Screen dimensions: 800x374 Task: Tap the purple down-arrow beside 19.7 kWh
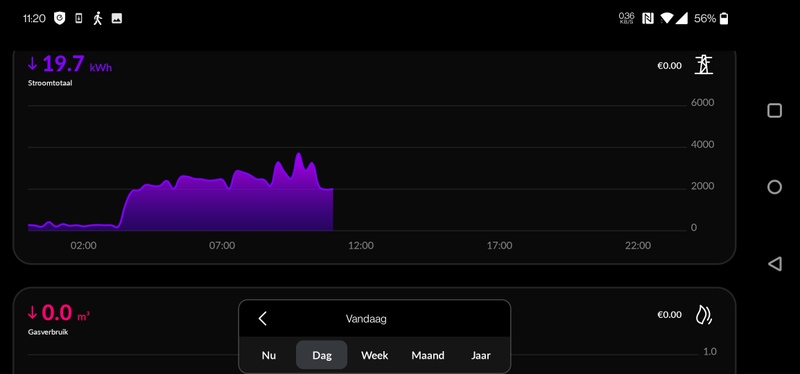[x=33, y=64]
